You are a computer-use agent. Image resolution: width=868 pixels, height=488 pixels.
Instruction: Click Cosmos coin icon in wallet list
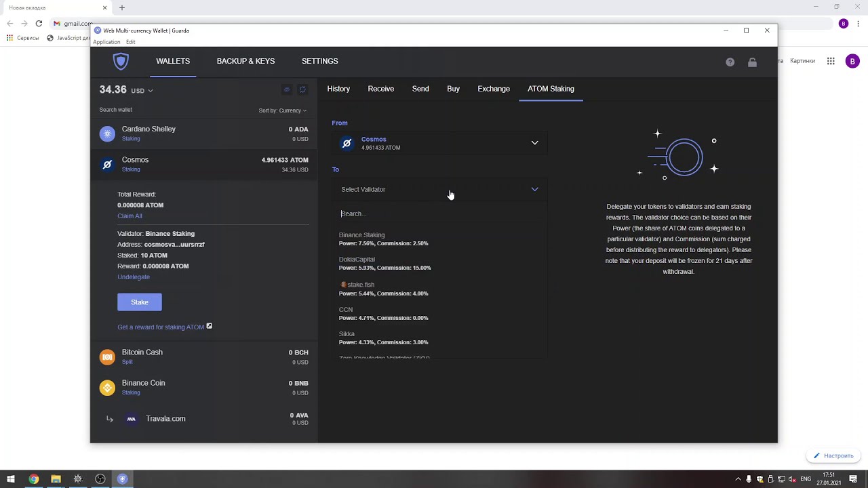[107, 165]
